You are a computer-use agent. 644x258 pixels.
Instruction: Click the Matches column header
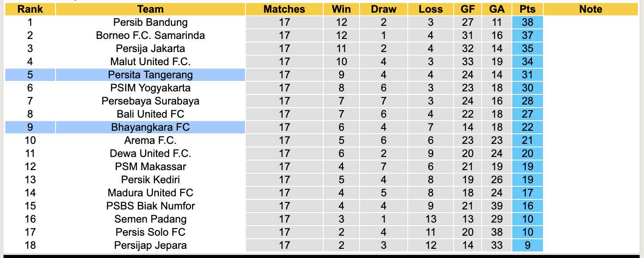[284, 9]
